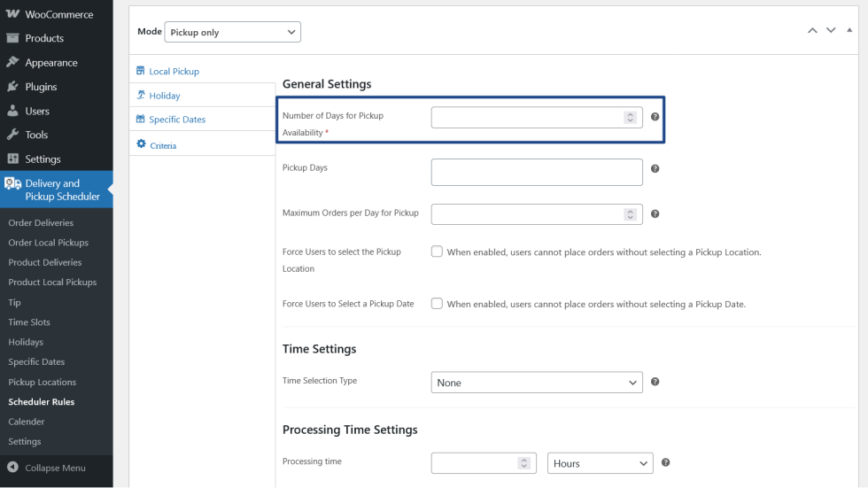The height and width of the screenshot is (488, 868).
Task: Switch to the Specific Dates tab
Action: coord(177,120)
